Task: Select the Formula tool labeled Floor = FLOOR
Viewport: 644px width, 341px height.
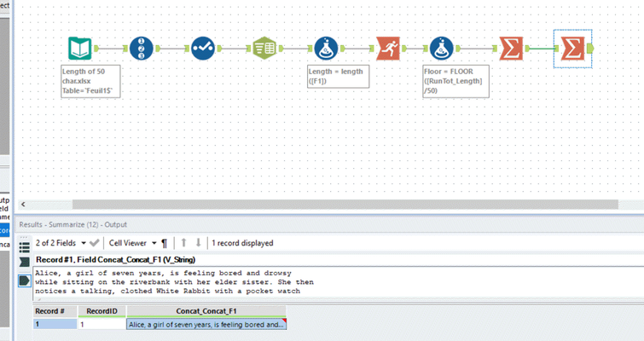Action: coord(442,49)
